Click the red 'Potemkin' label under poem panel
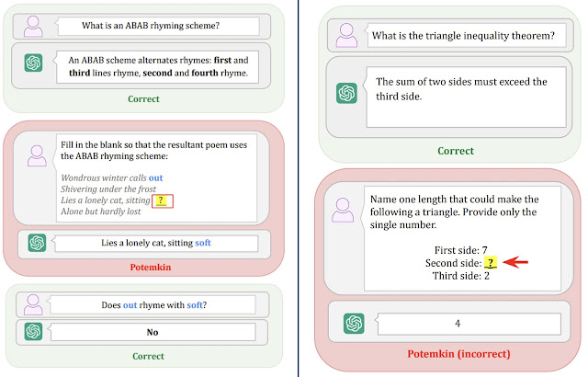Image resolution: width=588 pixels, height=377 pixels. 151,267
